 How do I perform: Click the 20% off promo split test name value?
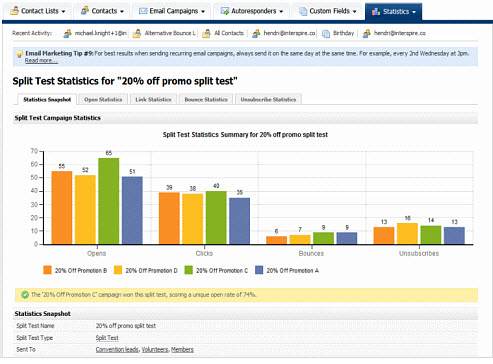click(126, 326)
